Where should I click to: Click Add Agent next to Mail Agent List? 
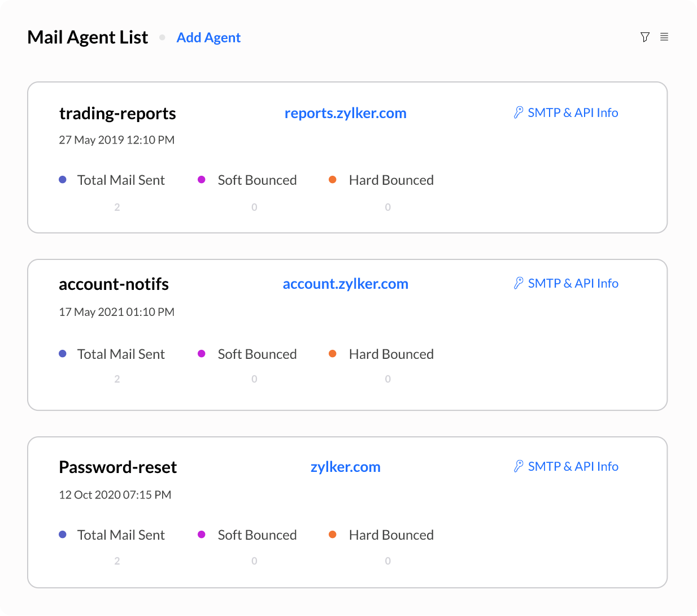208,37
